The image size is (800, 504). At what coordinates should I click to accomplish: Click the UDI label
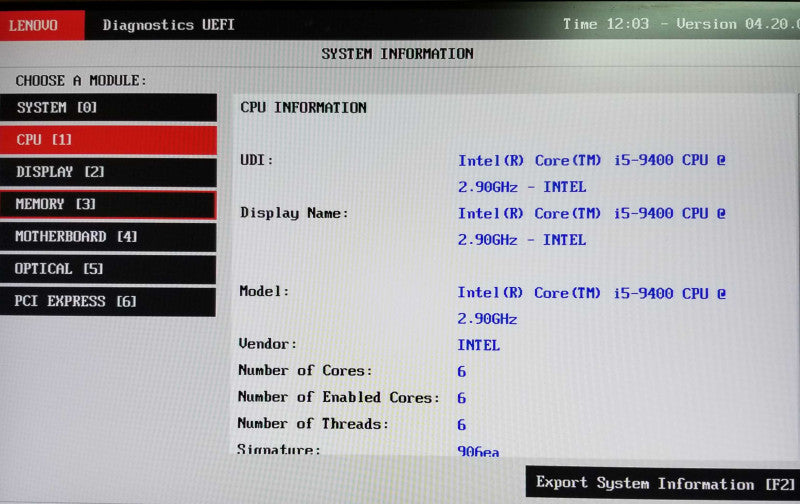[256, 160]
